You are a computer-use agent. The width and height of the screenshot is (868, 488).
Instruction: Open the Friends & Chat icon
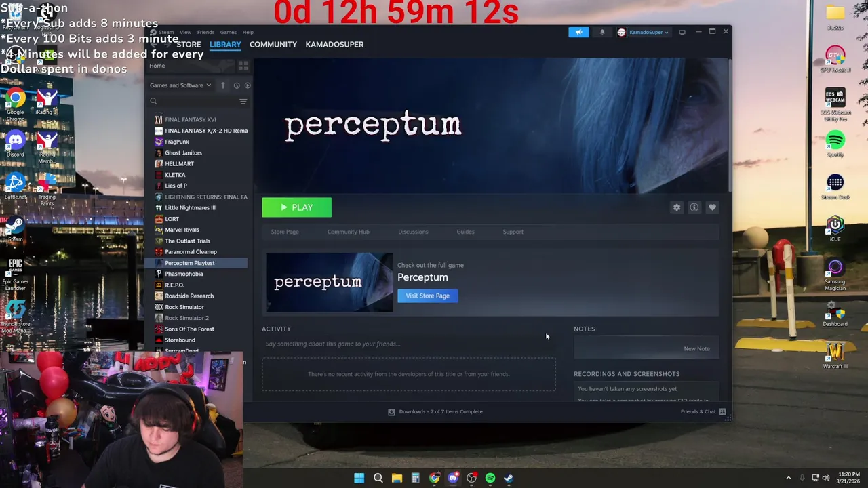coord(722,411)
